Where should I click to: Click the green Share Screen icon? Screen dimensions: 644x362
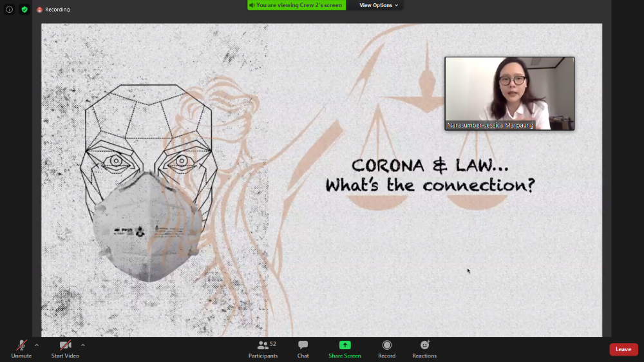pos(345,345)
